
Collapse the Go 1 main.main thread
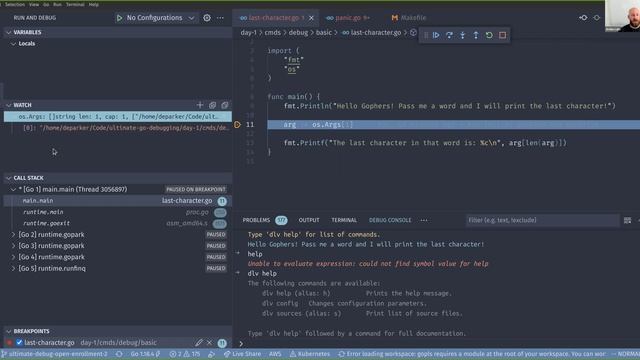pyautogui.click(x=13, y=190)
